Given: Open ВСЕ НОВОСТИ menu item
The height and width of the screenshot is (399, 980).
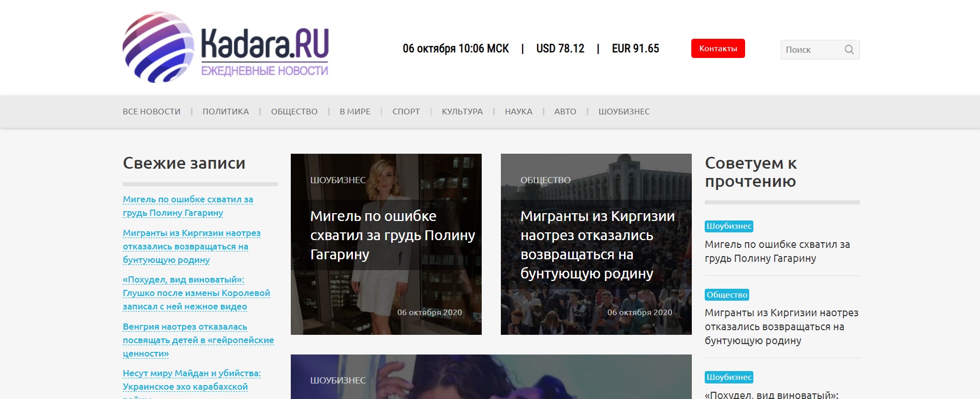Looking at the screenshot, I should click(152, 112).
